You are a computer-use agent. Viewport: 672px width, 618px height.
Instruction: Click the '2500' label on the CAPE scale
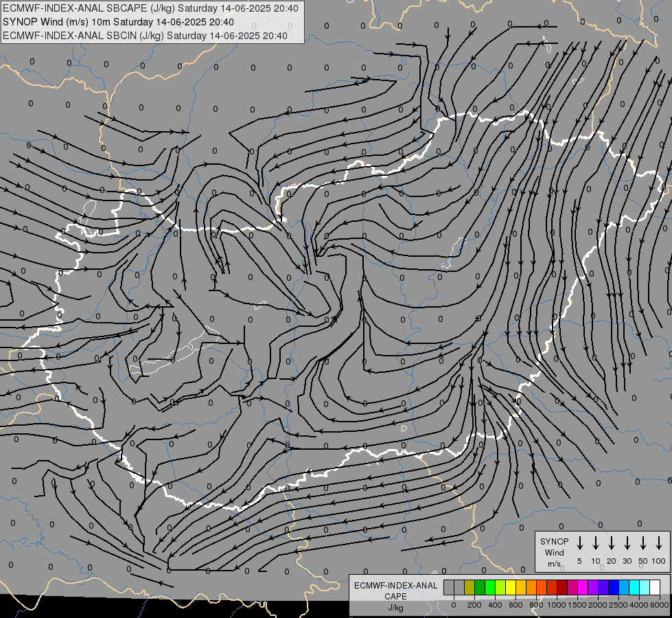(x=618, y=605)
